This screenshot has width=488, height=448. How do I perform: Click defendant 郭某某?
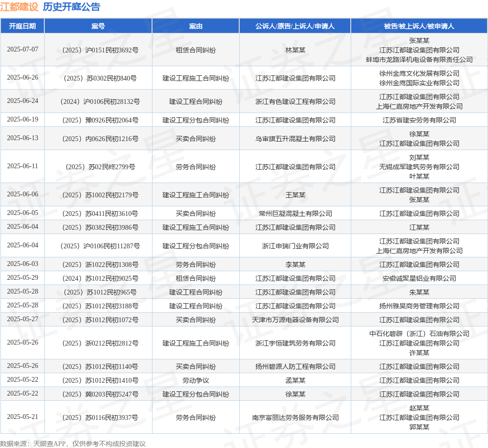click(x=419, y=427)
